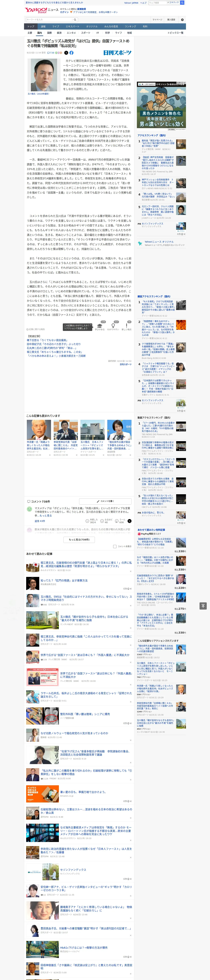Share article on Facebook icon
210x980 pixels.
pyautogui.click(x=71, y=53)
